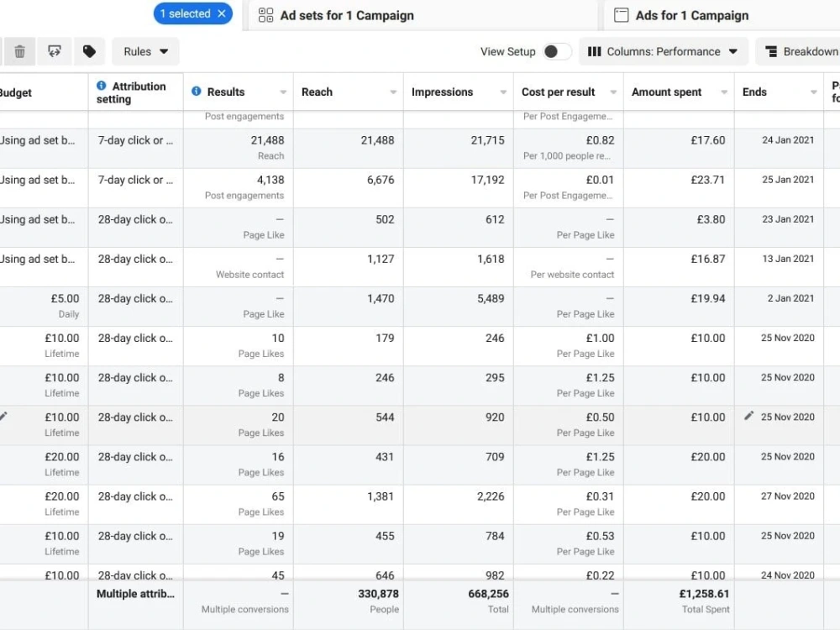
Task: Click the Impressions column header label
Action: [x=442, y=92]
